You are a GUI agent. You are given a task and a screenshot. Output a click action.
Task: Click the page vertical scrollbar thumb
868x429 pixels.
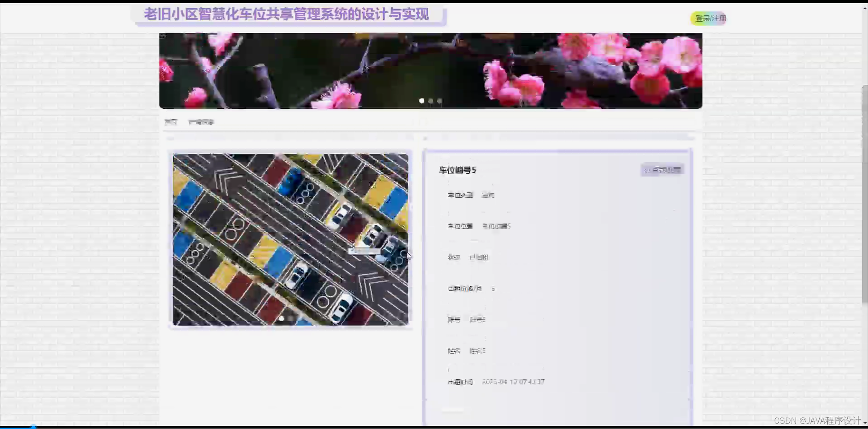864,194
